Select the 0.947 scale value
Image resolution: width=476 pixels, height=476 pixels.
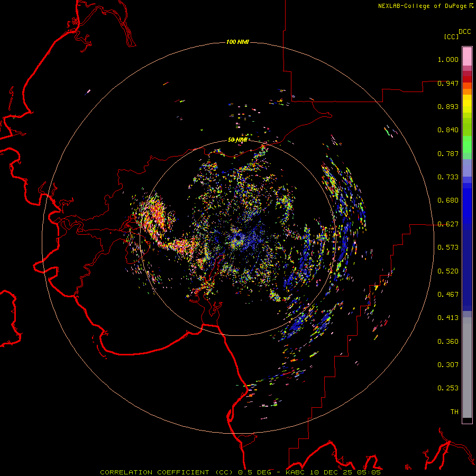pyautogui.click(x=448, y=83)
